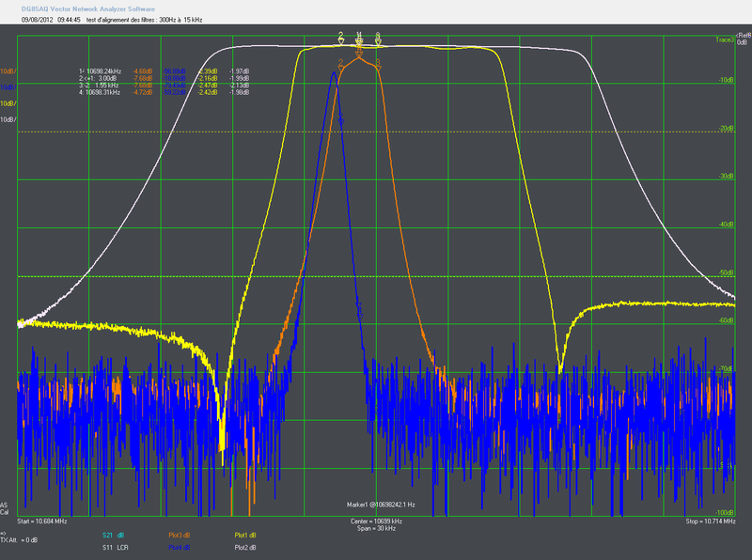Click the filter alignment test title text
Screen dimensions: 752x560
coord(143,19)
